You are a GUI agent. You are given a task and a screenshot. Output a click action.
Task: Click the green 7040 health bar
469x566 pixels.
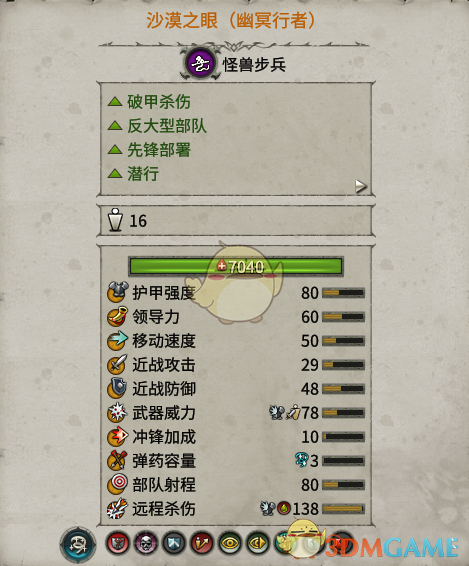coord(235,266)
